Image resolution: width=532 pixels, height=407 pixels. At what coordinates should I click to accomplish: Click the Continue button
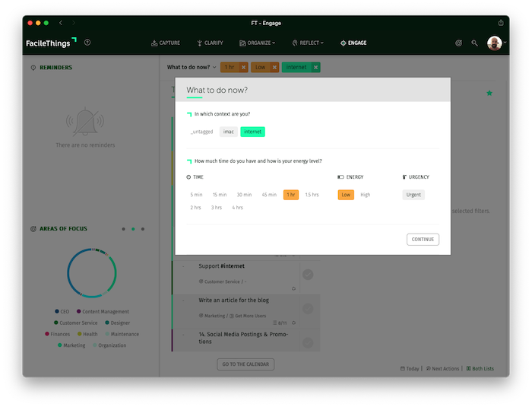click(x=423, y=240)
